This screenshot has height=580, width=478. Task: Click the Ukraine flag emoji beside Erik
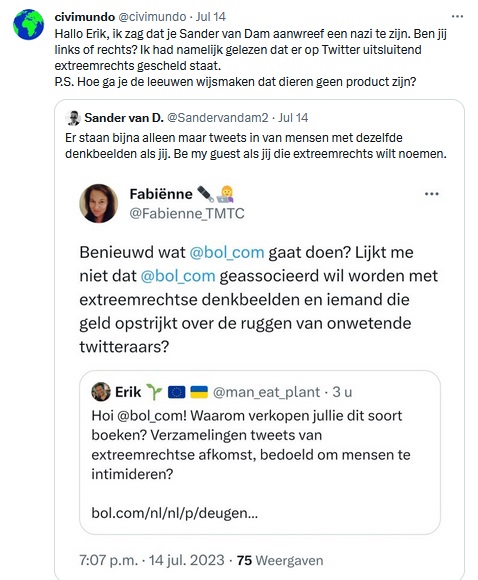pyautogui.click(x=199, y=392)
